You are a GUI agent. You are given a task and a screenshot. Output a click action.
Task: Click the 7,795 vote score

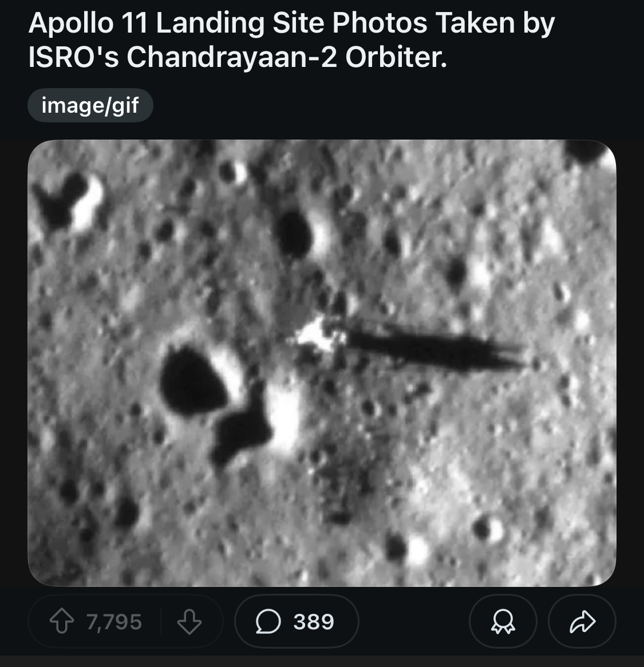114,621
